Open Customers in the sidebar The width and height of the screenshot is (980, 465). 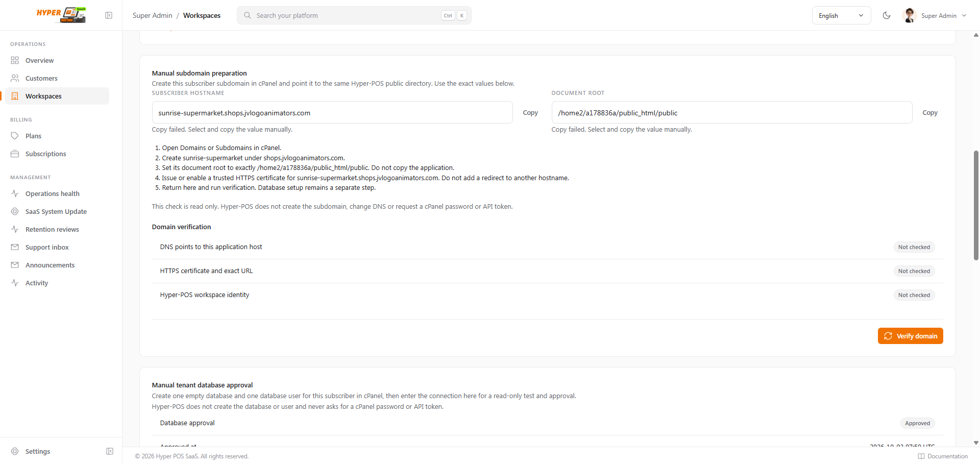point(57,78)
